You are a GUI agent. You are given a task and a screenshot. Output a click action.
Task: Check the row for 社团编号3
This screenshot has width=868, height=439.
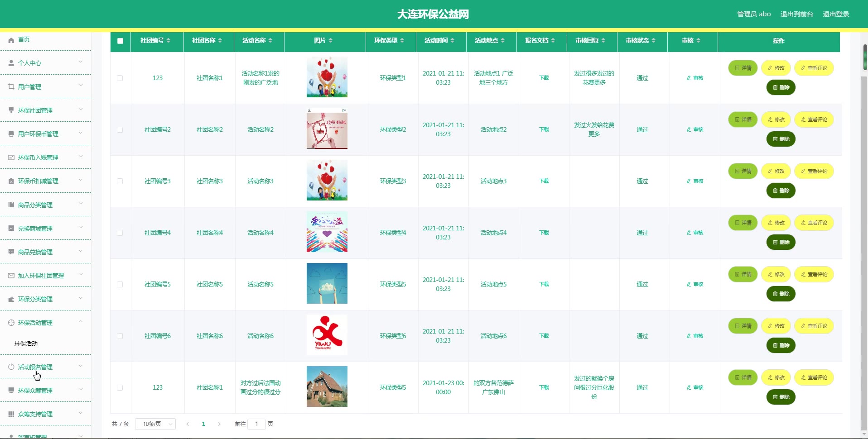click(120, 181)
